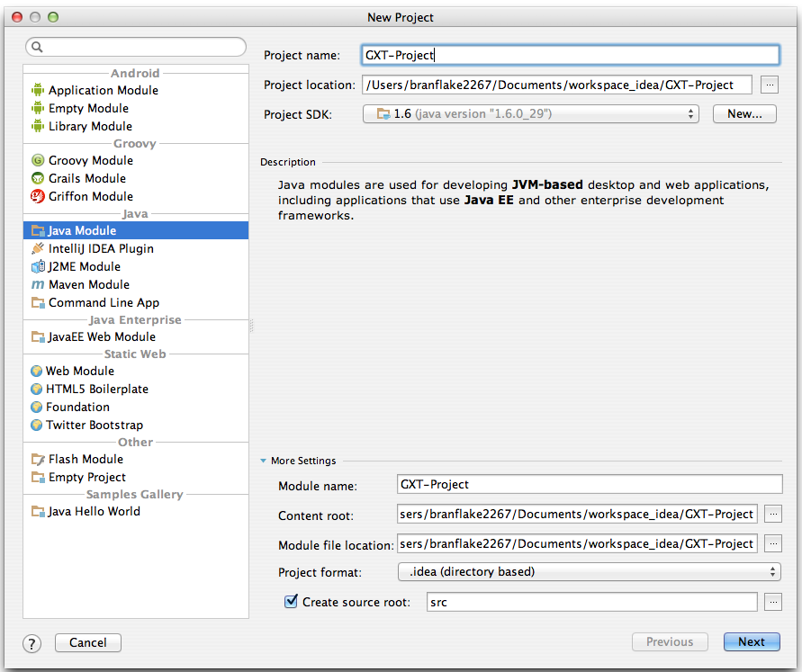
Task: Pick the IntelliJ IDEA Plugin icon
Action: (37, 248)
